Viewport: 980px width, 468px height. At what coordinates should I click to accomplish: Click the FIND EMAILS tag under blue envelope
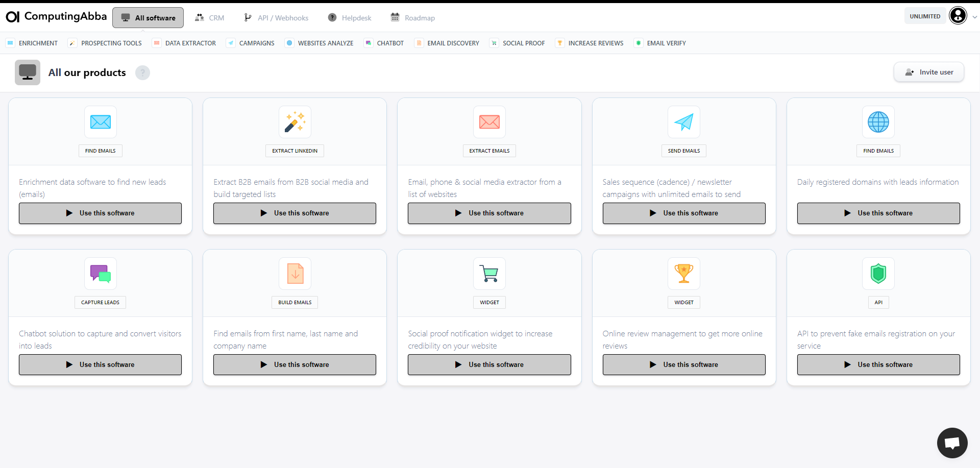(101, 151)
